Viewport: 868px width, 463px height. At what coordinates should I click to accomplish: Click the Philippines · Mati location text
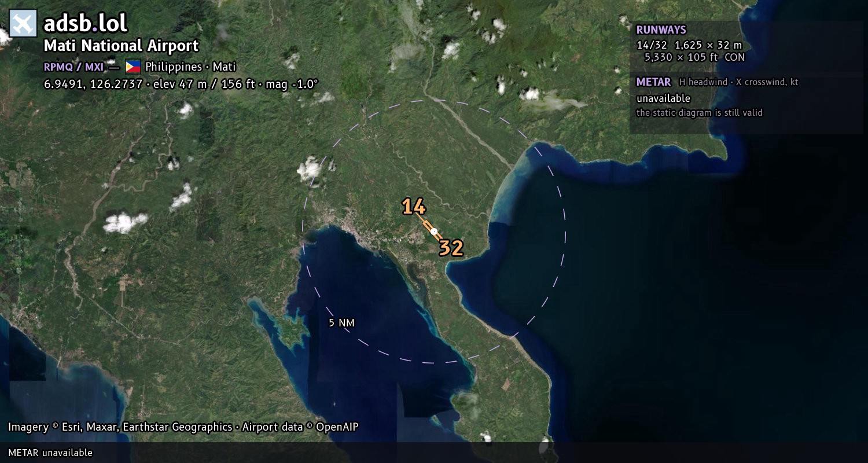[190, 67]
